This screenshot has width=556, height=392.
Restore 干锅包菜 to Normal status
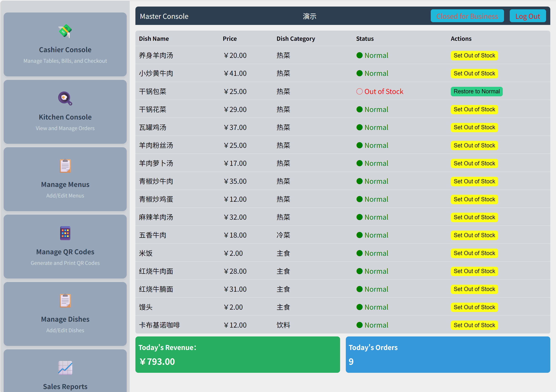pos(476,91)
